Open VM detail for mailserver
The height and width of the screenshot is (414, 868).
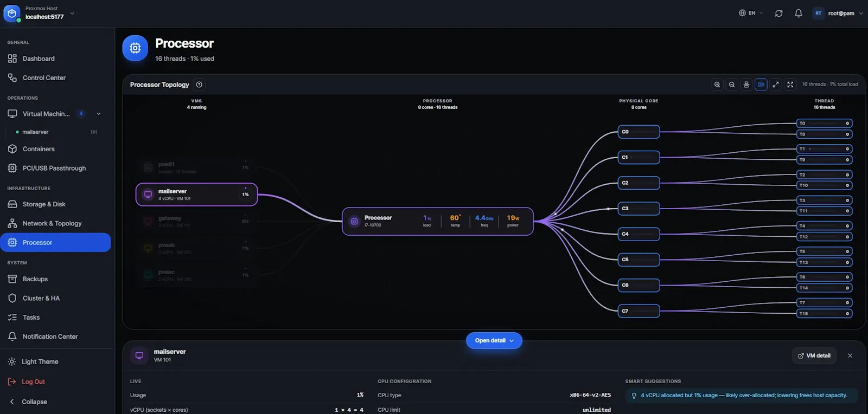click(814, 355)
